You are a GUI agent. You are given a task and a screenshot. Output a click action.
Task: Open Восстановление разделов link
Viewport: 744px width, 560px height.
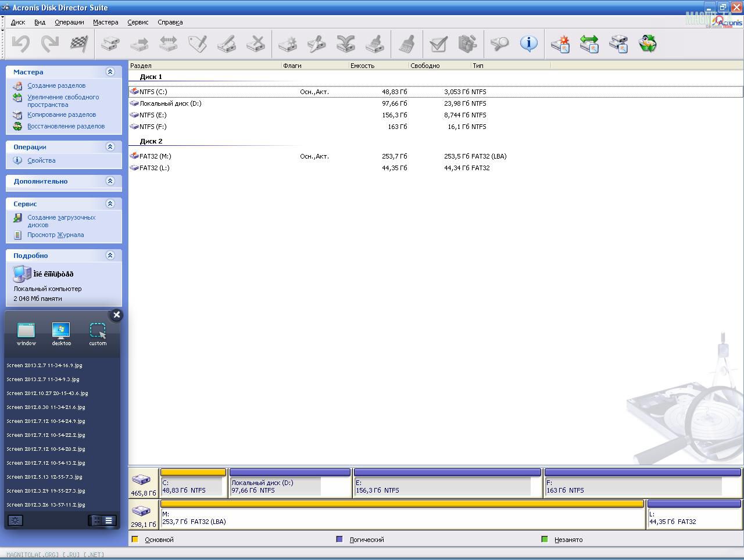point(66,126)
